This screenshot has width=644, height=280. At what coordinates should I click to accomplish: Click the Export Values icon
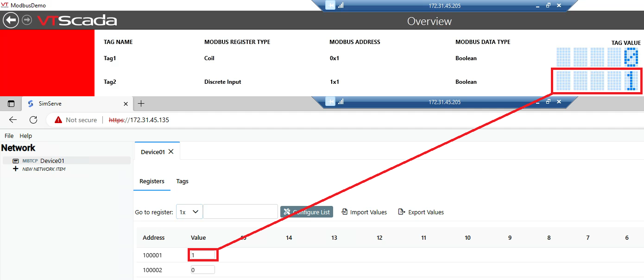pos(401,212)
